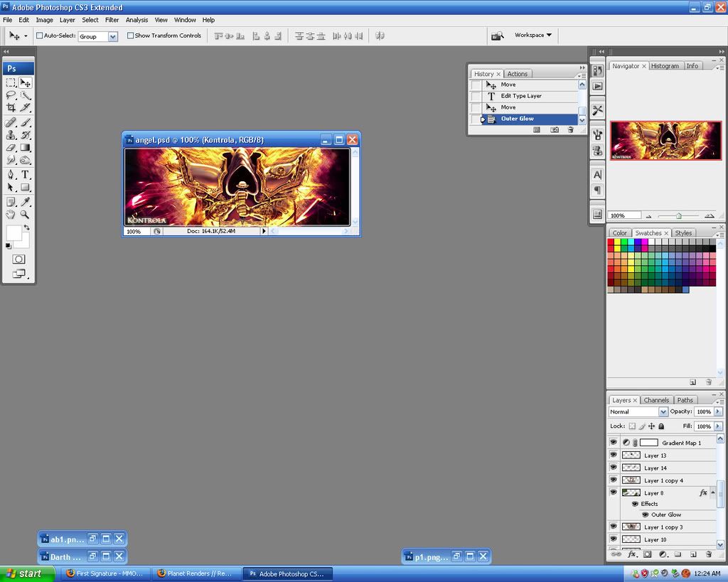728x582 pixels.
Task: Select the Gradient tool
Action: 26,148
